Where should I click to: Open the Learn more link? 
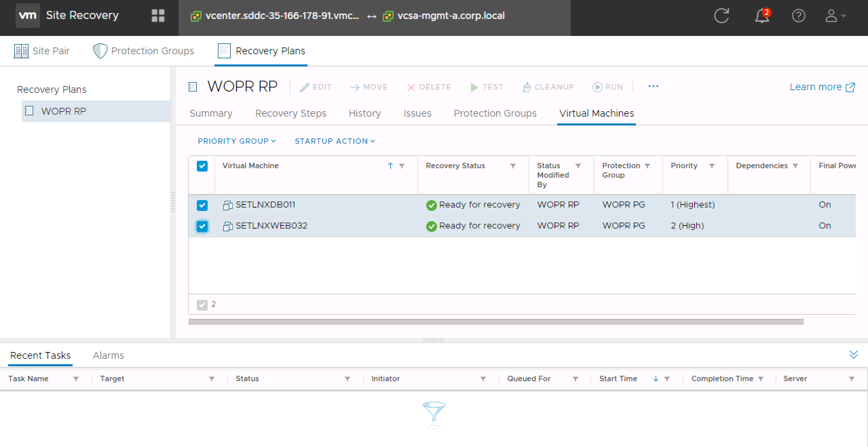822,87
